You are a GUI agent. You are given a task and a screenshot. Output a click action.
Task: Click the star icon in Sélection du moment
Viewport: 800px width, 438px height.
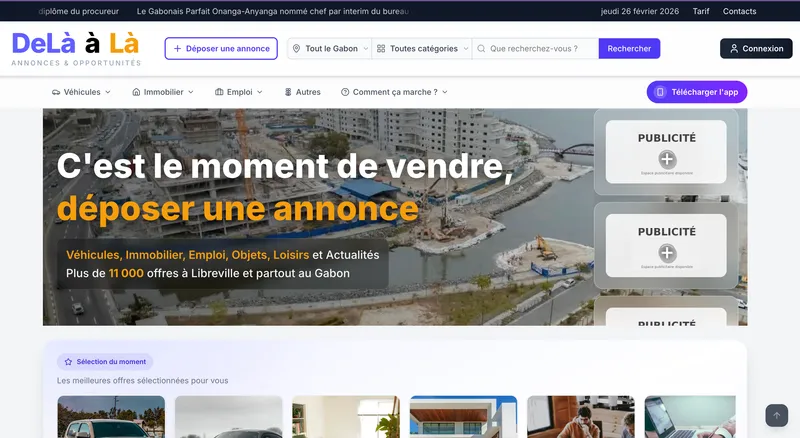[x=68, y=361]
